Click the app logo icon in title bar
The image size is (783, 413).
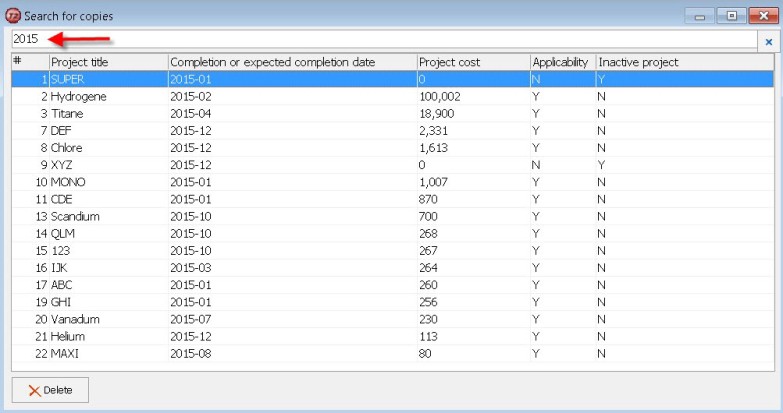[12, 15]
